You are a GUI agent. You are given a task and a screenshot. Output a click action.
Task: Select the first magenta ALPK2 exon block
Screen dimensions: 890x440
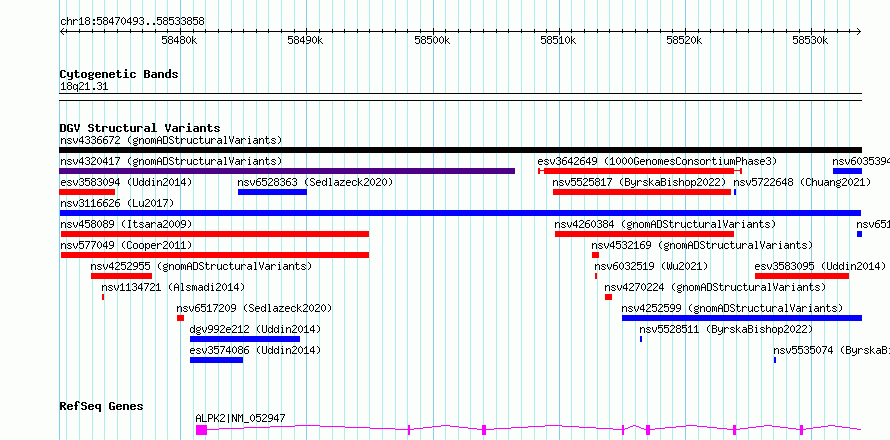pyautogui.click(x=201, y=430)
